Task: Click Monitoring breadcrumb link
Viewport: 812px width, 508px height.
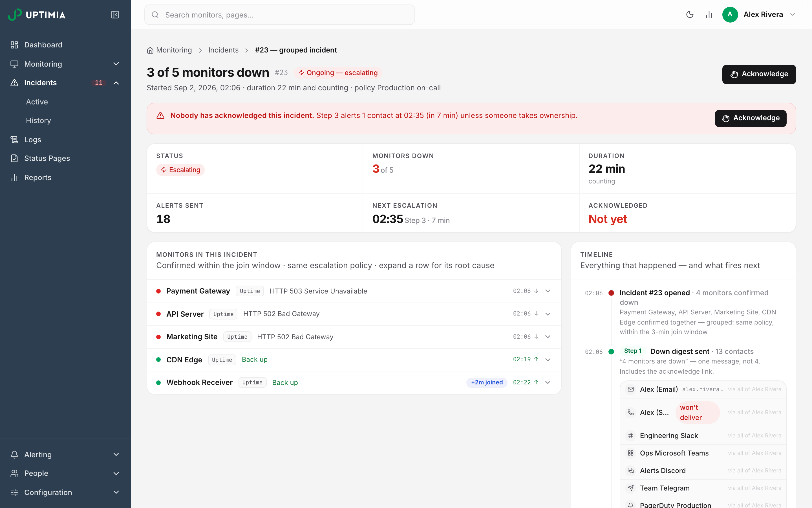Action: coord(174,50)
